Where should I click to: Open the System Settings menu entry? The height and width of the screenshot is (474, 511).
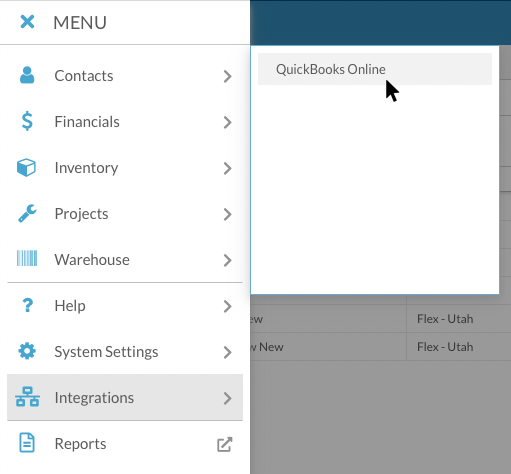point(125,352)
